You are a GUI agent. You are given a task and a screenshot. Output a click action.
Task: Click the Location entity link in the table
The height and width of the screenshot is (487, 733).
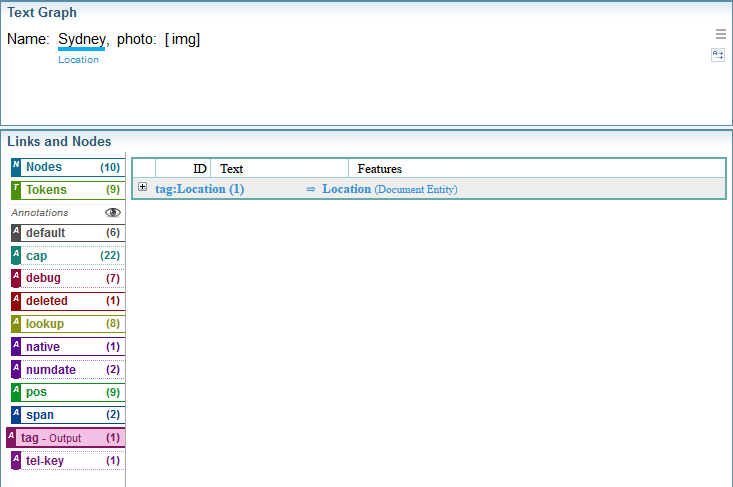(x=346, y=189)
